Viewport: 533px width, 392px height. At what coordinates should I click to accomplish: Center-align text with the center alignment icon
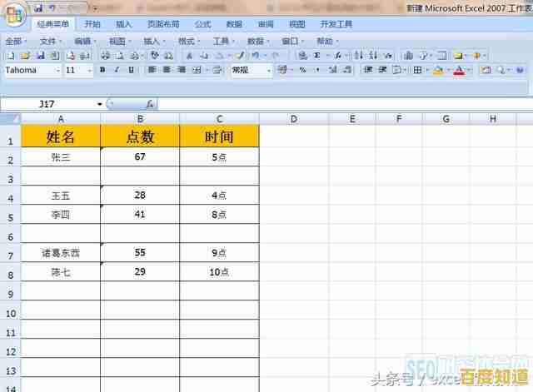167,70
